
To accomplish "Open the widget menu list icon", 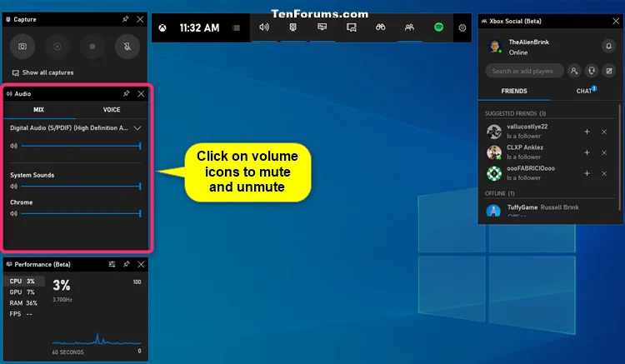I will point(237,27).
